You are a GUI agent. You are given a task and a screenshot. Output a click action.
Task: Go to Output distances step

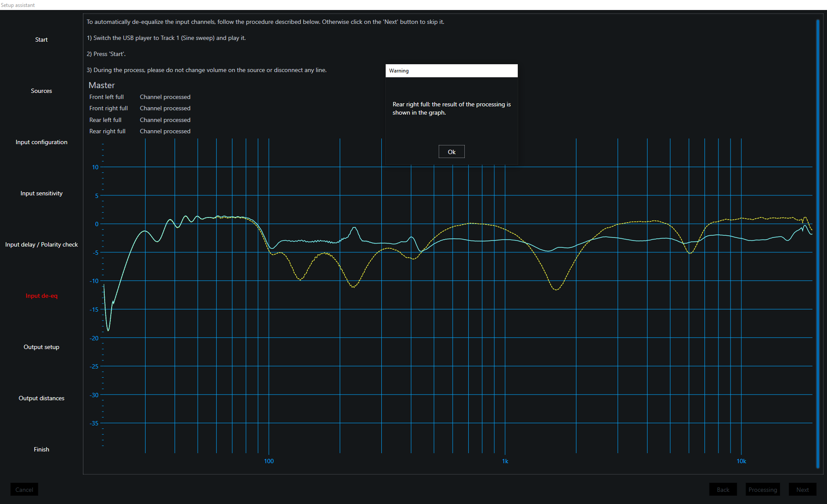point(41,398)
